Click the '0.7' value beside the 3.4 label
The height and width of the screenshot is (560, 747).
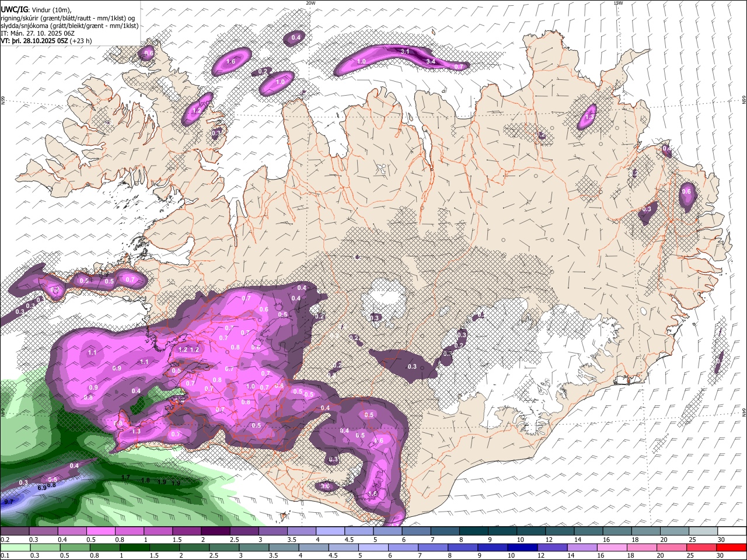(x=459, y=66)
